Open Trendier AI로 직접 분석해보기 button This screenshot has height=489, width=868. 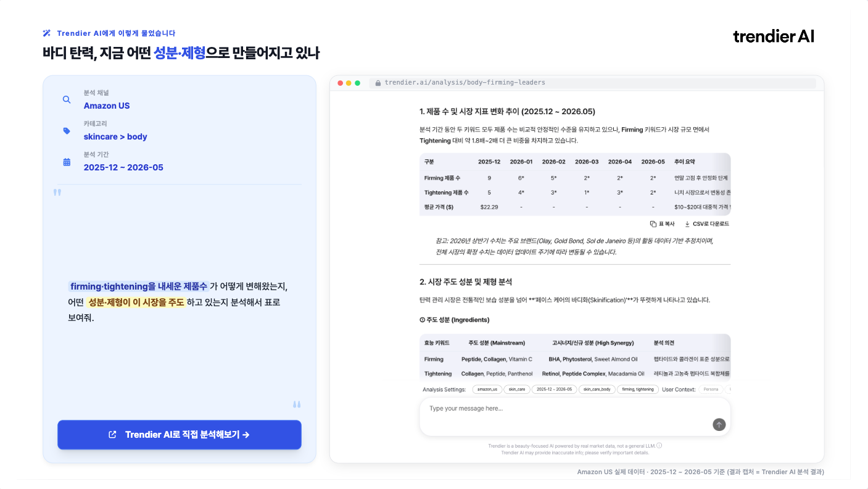180,435
